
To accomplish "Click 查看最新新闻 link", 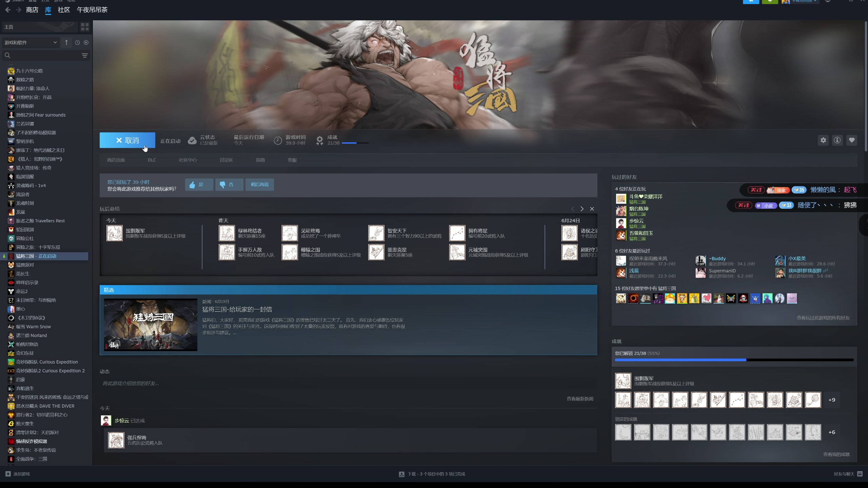I will (580, 399).
